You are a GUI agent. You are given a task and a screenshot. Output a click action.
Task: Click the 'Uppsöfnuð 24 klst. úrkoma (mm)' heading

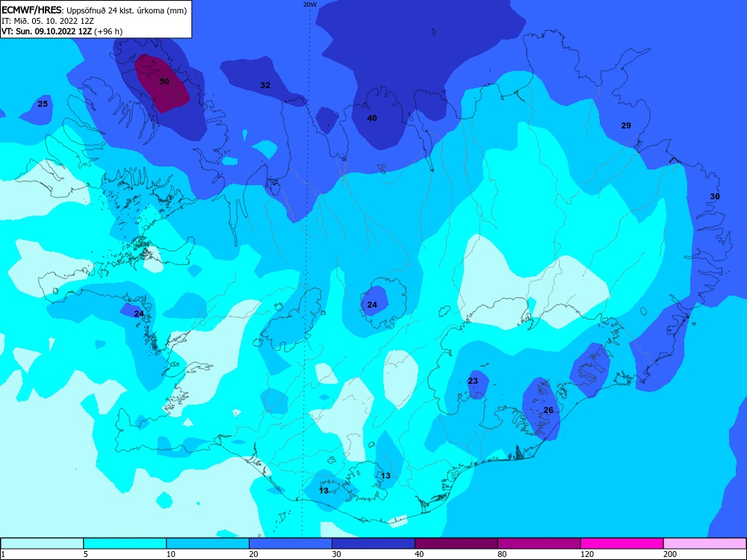(x=127, y=10)
